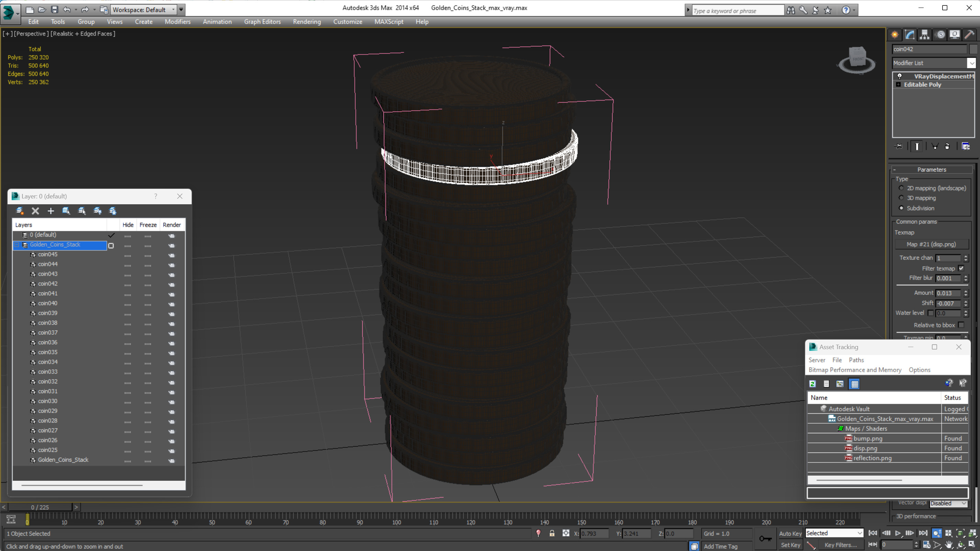Screen dimensions: 980x551
Task: Open the Rendering menu
Action: tap(307, 22)
